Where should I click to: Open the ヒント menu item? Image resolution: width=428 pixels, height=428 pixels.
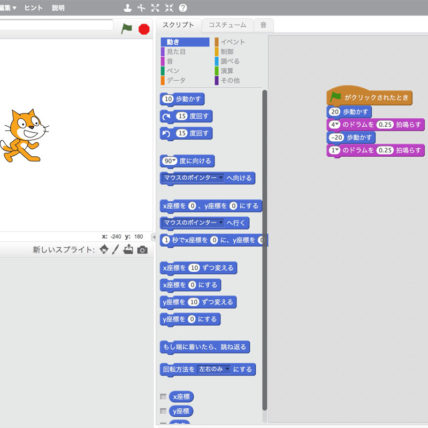[33, 8]
